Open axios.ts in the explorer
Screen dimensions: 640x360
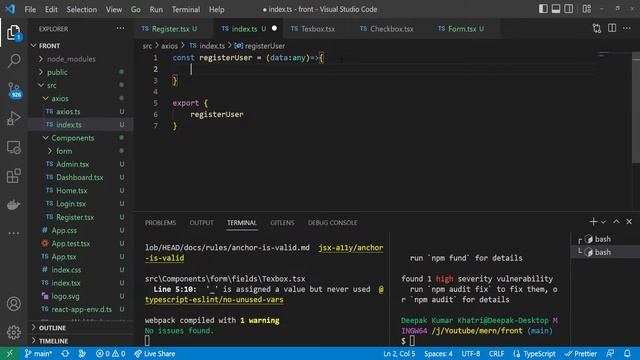pyautogui.click(x=68, y=111)
